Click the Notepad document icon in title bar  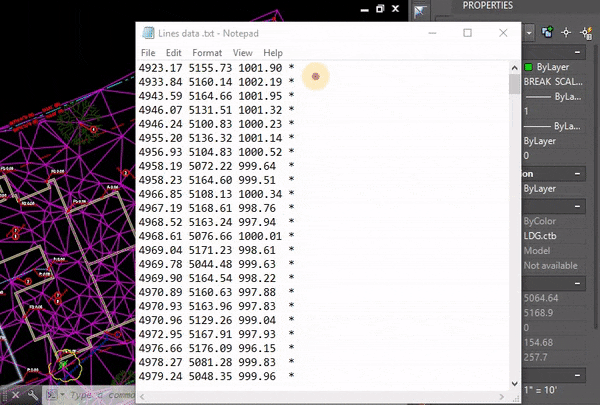148,33
